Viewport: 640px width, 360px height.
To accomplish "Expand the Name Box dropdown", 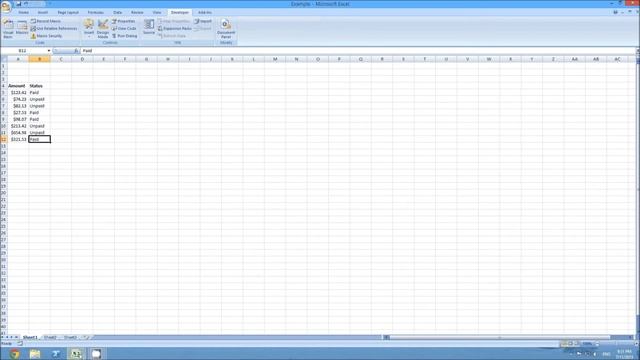I will pos(49,51).
